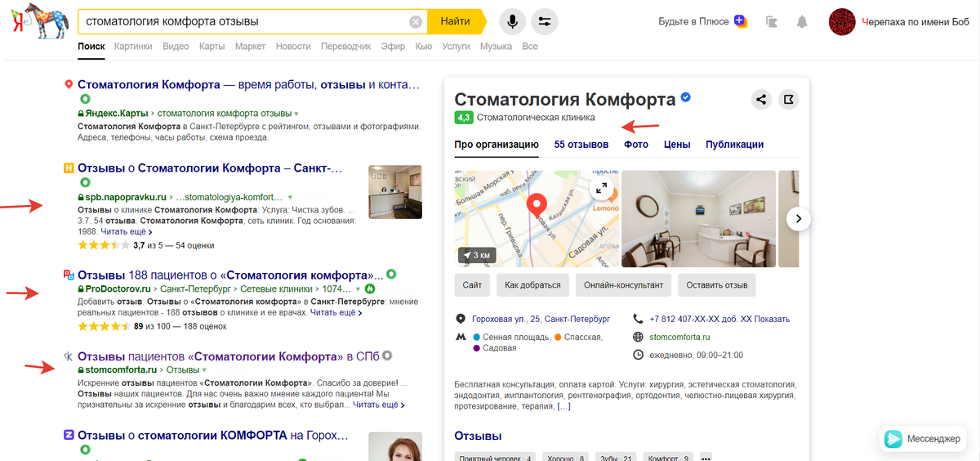Click the green circle icon by the ProDoctorov result title

click(x=391, y=274)
